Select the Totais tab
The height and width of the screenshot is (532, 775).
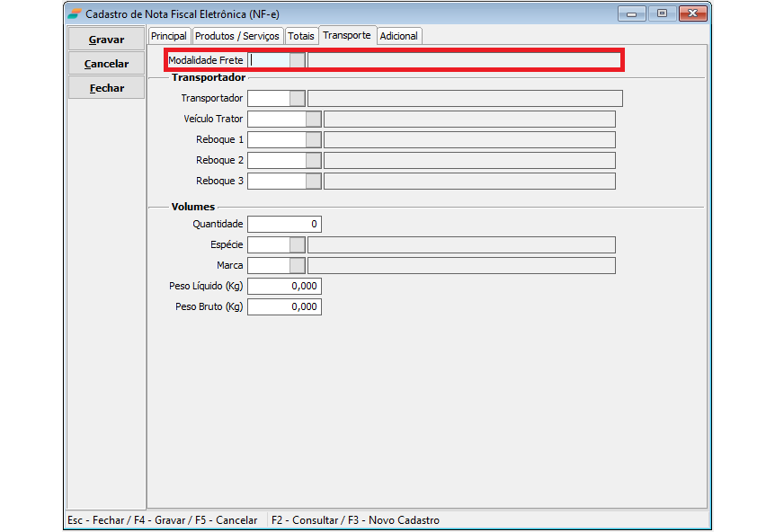point(301,36)
